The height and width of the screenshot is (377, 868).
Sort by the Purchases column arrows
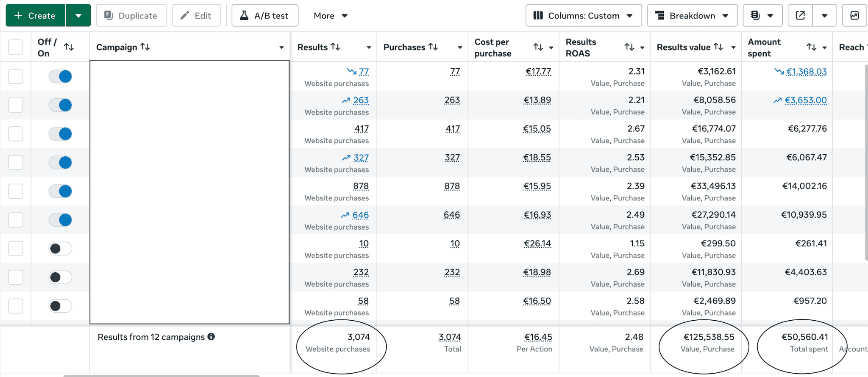pyautogui.click(x=433, y=47)
